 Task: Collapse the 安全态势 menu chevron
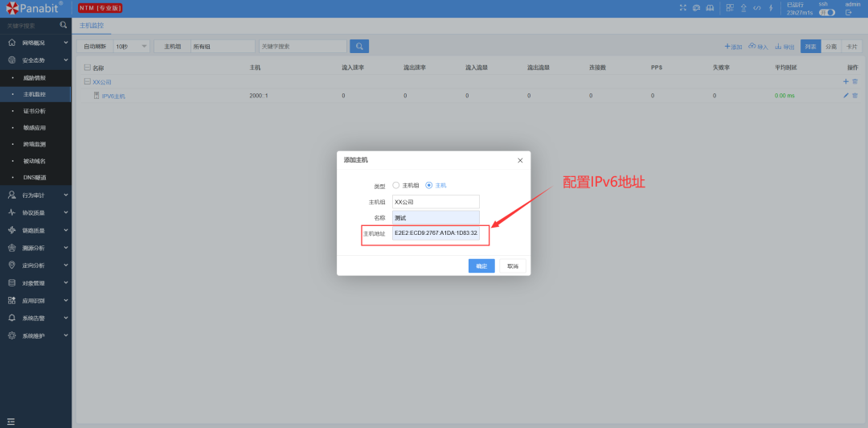[66, 60]
